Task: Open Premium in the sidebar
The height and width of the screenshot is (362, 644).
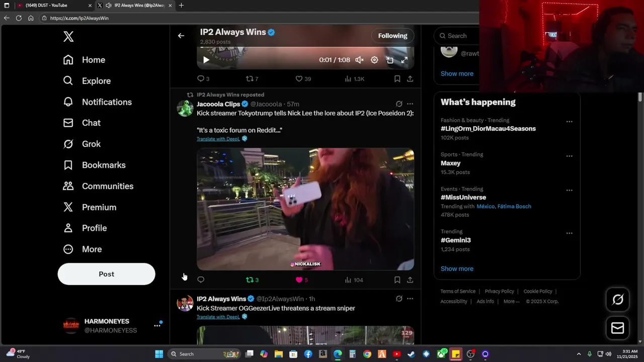Action: 90,207
